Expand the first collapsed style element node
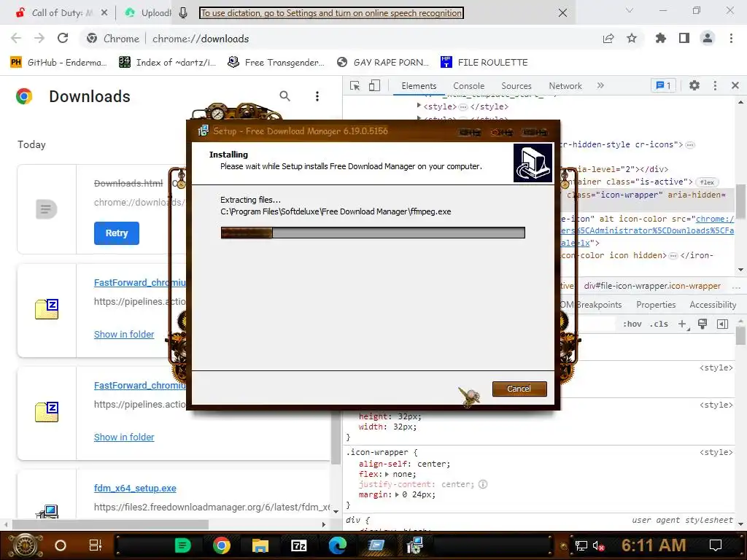The width and height of the screenshot is (747, 560). pos(419,106)
